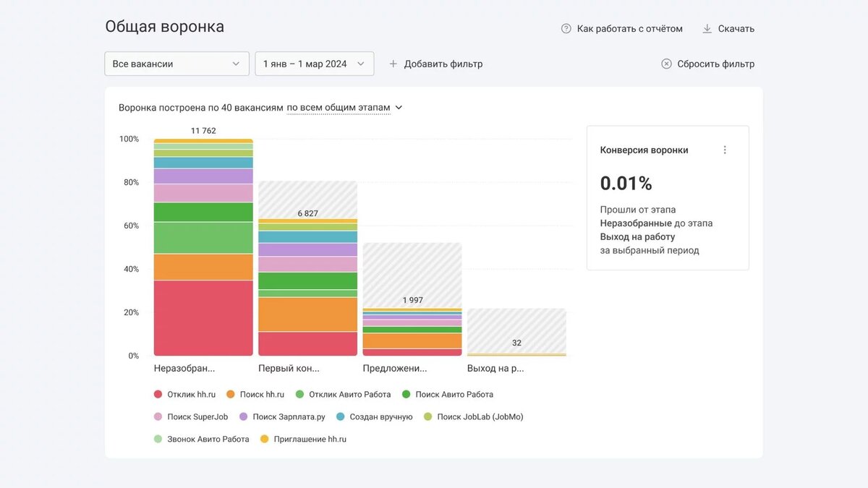Toggle the Приглашение hh.ru legend item
Screen dimensions: 868x488
pos(304,439)
